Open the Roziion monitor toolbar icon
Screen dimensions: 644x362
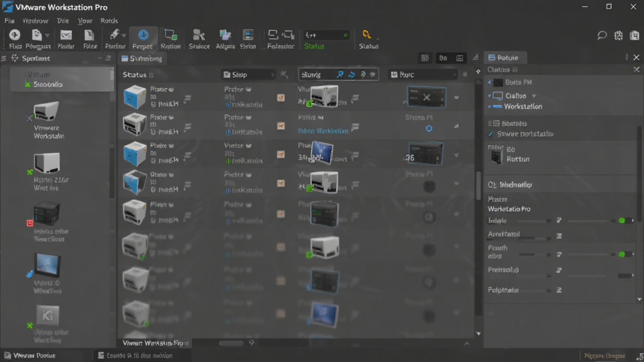170,35
